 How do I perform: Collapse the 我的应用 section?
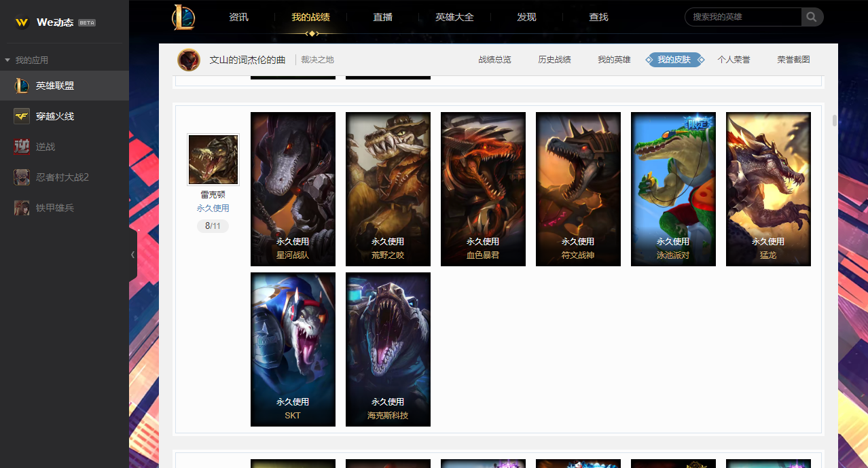coord(7,60)
